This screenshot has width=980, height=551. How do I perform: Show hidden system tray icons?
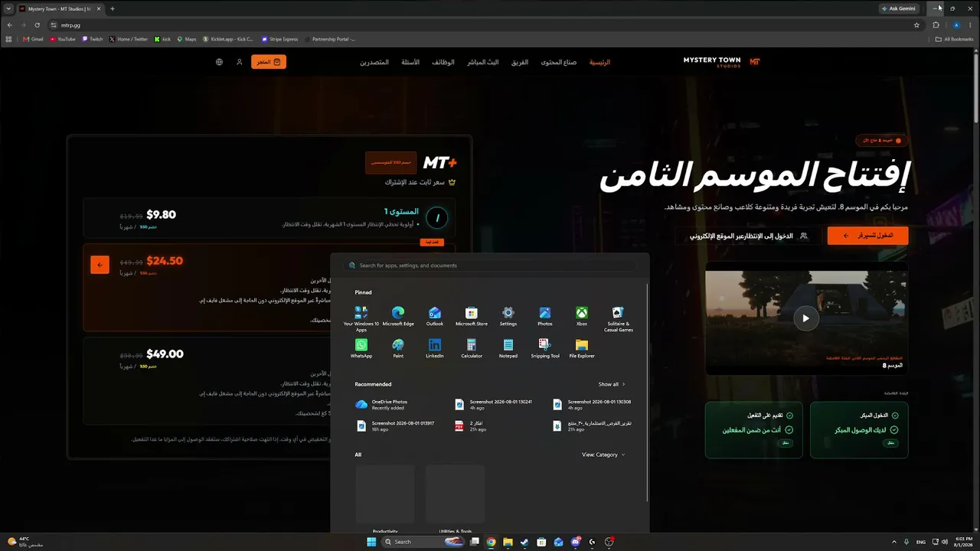pyautogui.click(x=893, y=542)
